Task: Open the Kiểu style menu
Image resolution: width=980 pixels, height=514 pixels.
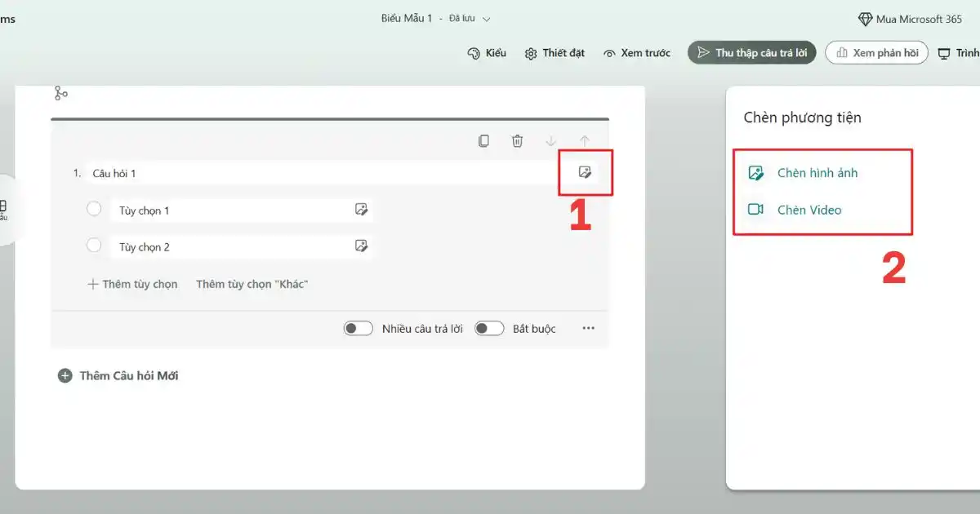Action: pyautogui.click(x=487, y=53)
